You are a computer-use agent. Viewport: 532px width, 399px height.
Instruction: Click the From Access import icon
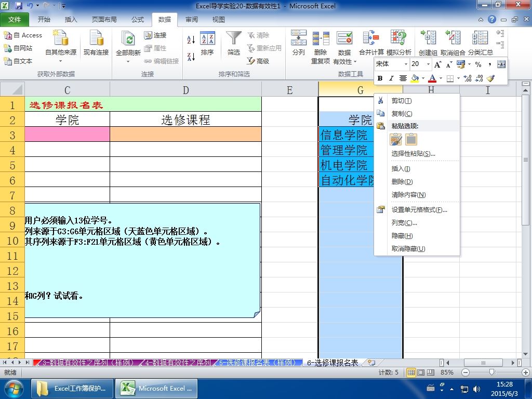(7, 35)
